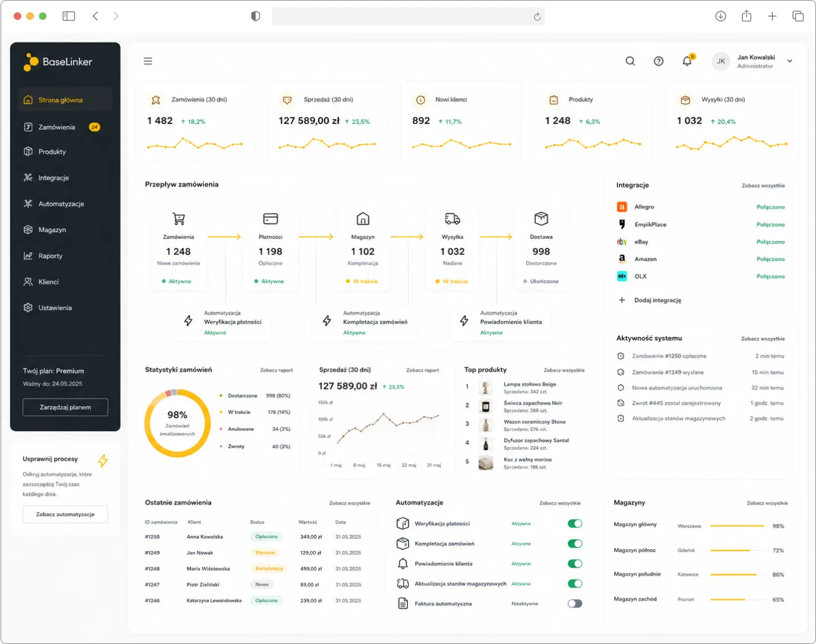Turn off Powiadomienie klienta toggle
Image resolution: width=816 pixels, height=644 pixels.
[575, 564]
